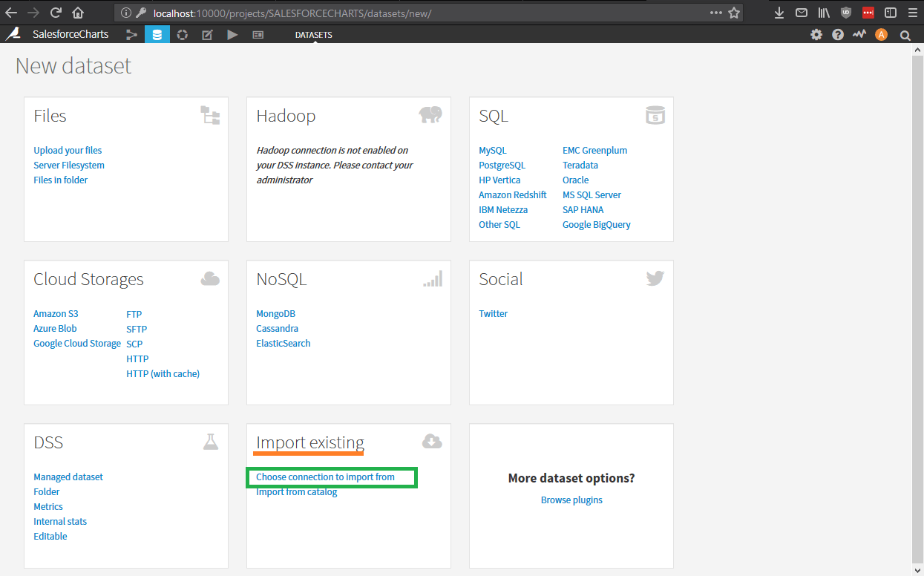Viewport: 924px width, 576px height.
Task: Create a PostgreSQL dataset
Action: point(502,165)
